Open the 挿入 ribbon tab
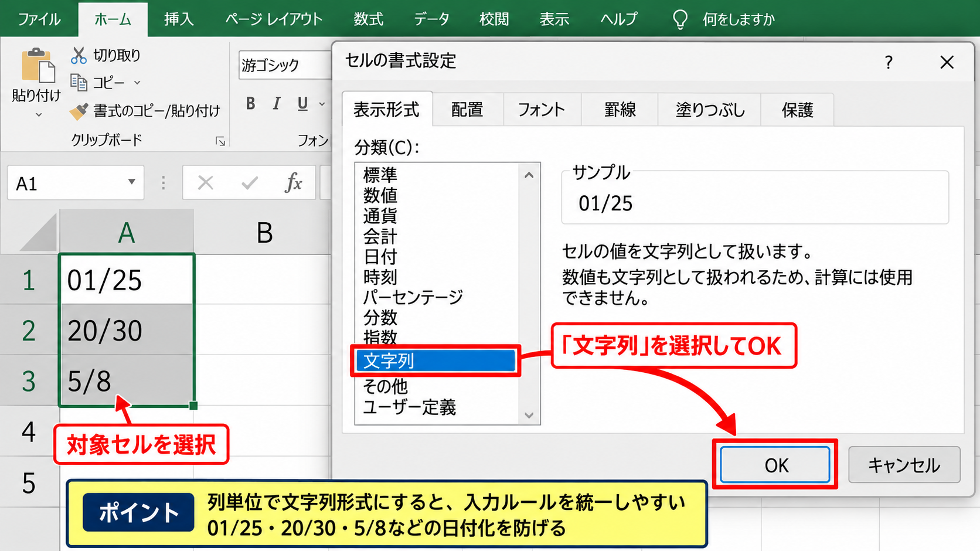Screen dimensions: 980x551 point(179,19)
